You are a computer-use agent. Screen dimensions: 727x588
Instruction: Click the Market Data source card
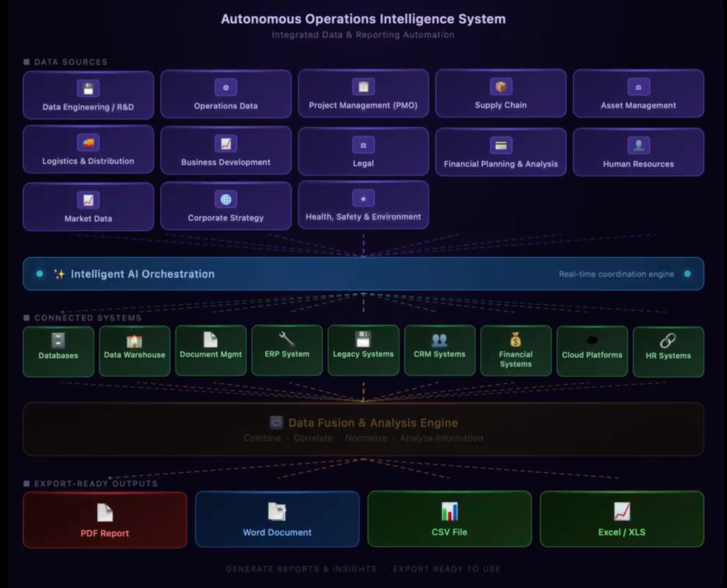coord(88,207)
